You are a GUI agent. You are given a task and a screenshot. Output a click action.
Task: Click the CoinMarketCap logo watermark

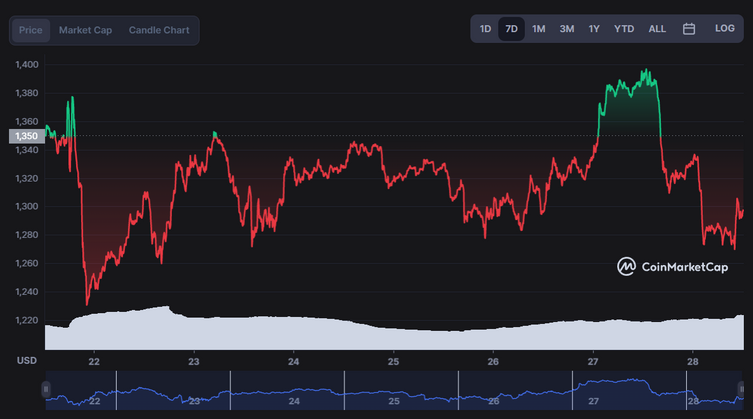point(672,267)
